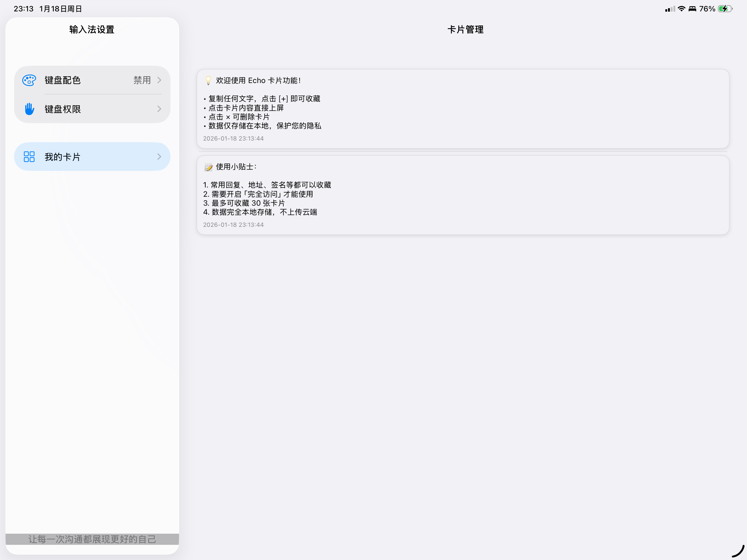Open the 我的卡片 chevron

[159, 157]
